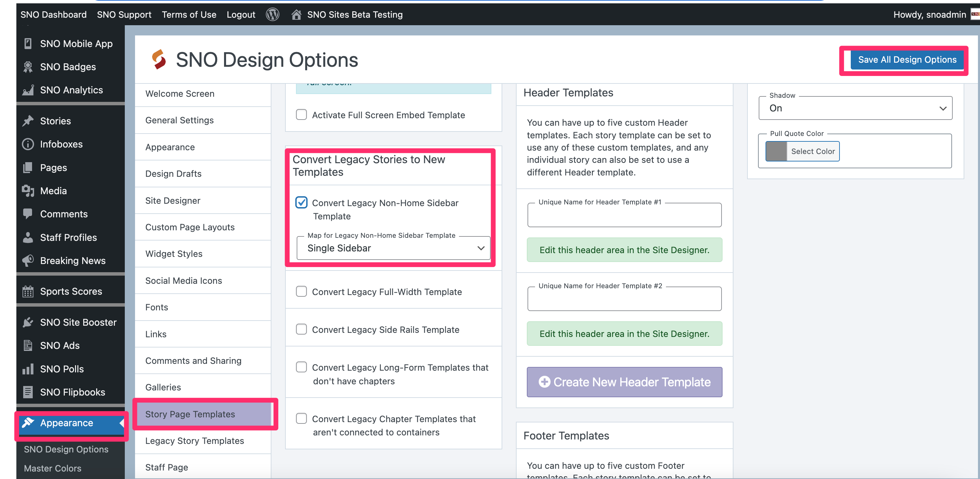This screenshot has width=980, height=479.
Task: Click the gray Pull Quote Color swatch
Action: coord(776,151)
